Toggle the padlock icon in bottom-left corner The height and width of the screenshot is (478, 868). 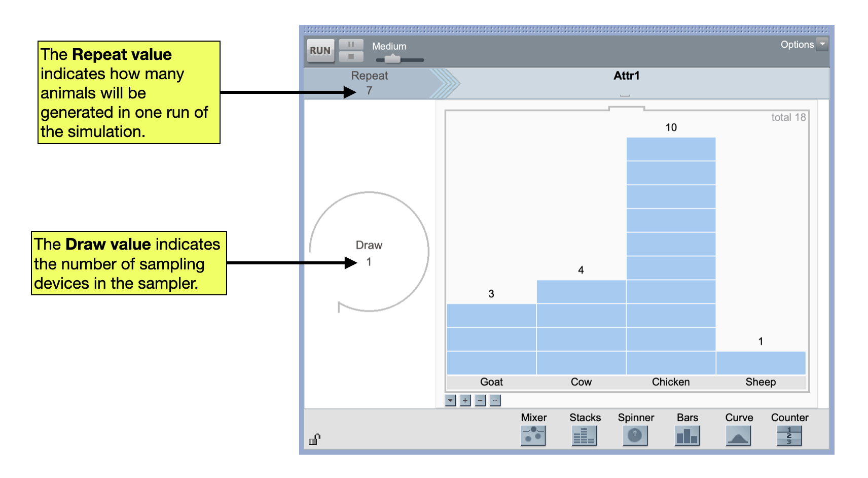point(314,439)
